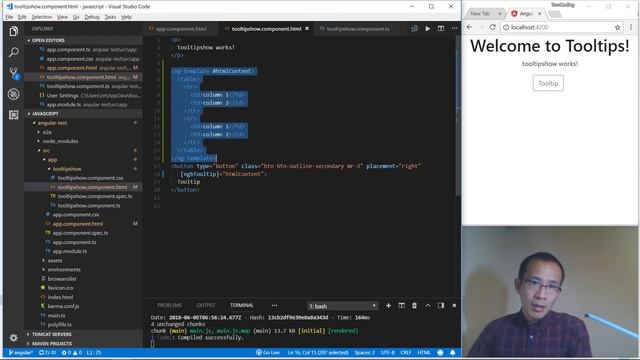This screenshot has width=640, height=360.
Task: Bookmark the page with the star icon
Action: 618,27
